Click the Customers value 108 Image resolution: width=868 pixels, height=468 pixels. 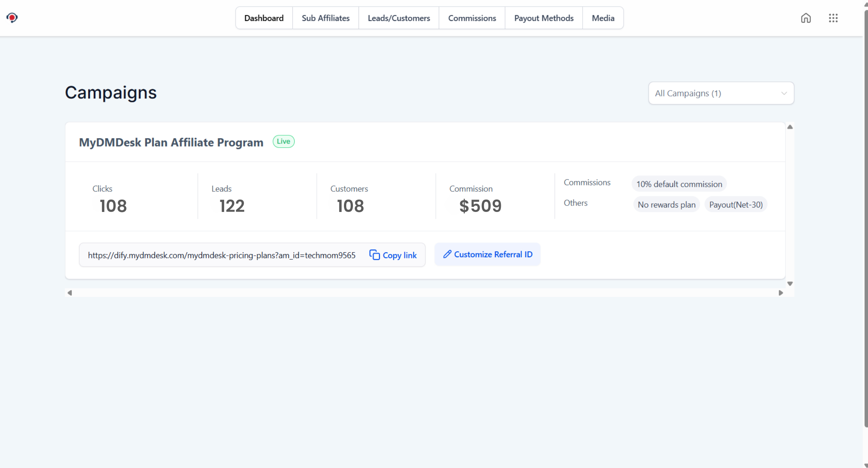coord(350,206)
